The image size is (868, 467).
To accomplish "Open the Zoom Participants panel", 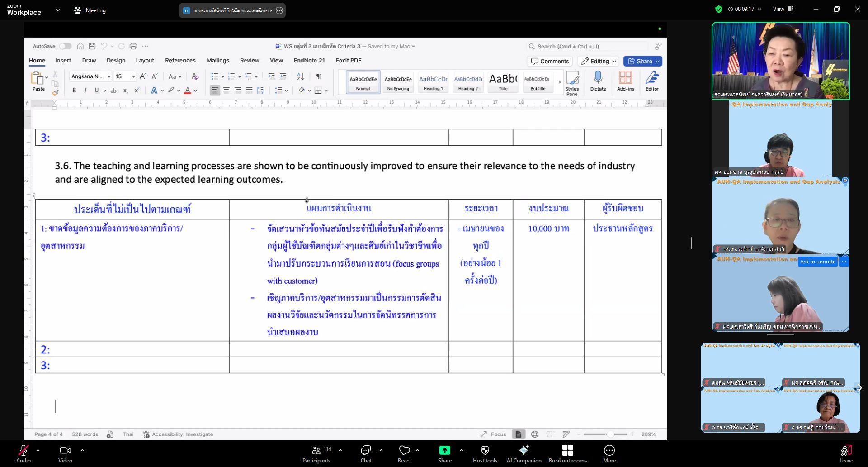I will pos(316,453).
